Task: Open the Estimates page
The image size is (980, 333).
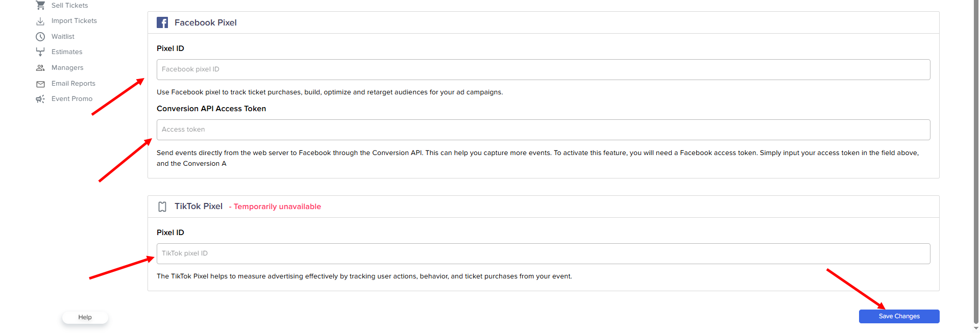Action: (67, 52)
